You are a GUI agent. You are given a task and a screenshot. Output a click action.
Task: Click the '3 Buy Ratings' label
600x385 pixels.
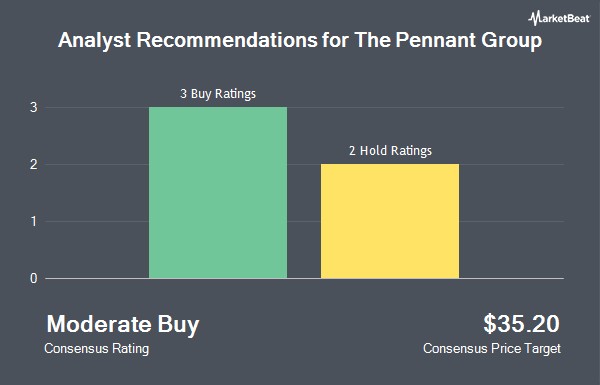218,94
